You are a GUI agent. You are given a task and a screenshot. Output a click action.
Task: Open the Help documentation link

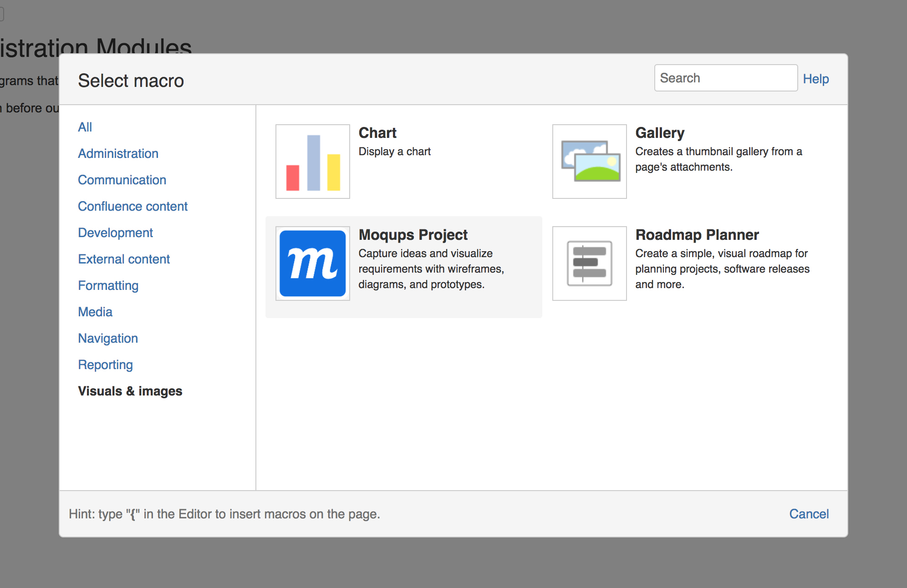click(816, 79)
